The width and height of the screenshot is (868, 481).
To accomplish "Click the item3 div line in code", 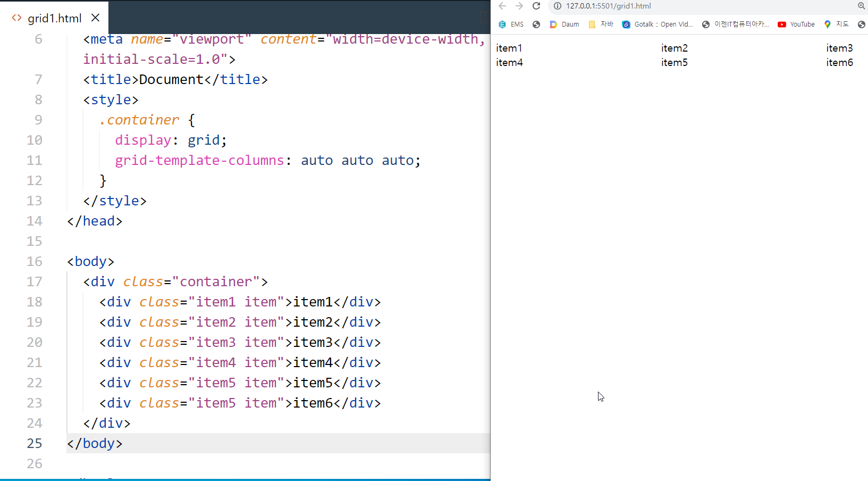I will point(240,342).
